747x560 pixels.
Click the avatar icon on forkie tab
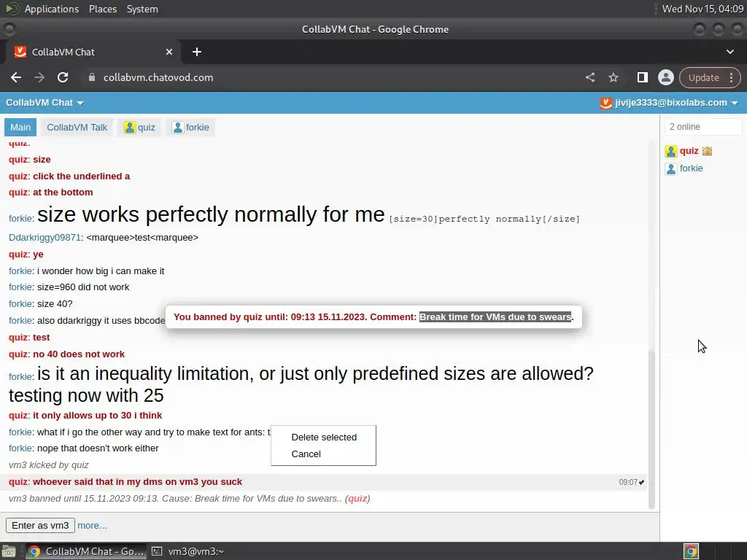coord(177,127)
